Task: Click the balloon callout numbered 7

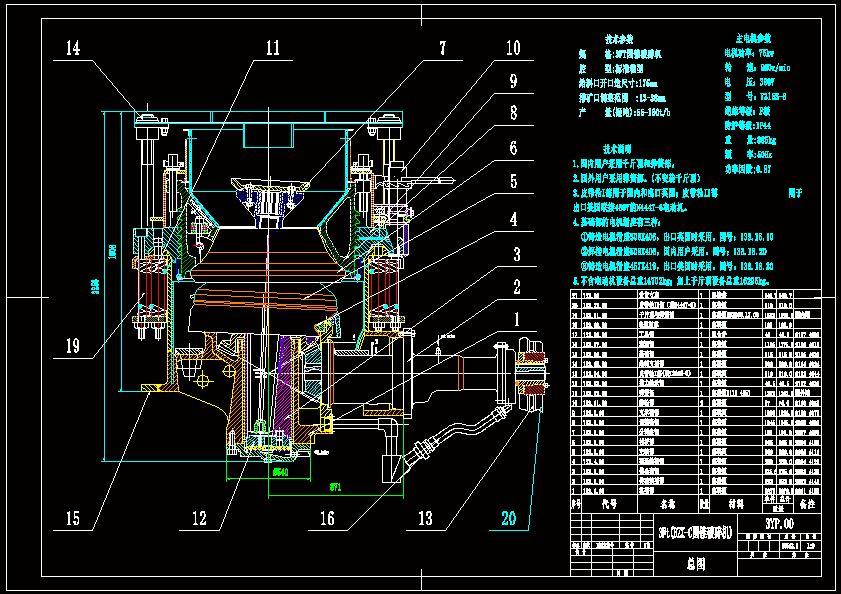Action: point(440,45)
